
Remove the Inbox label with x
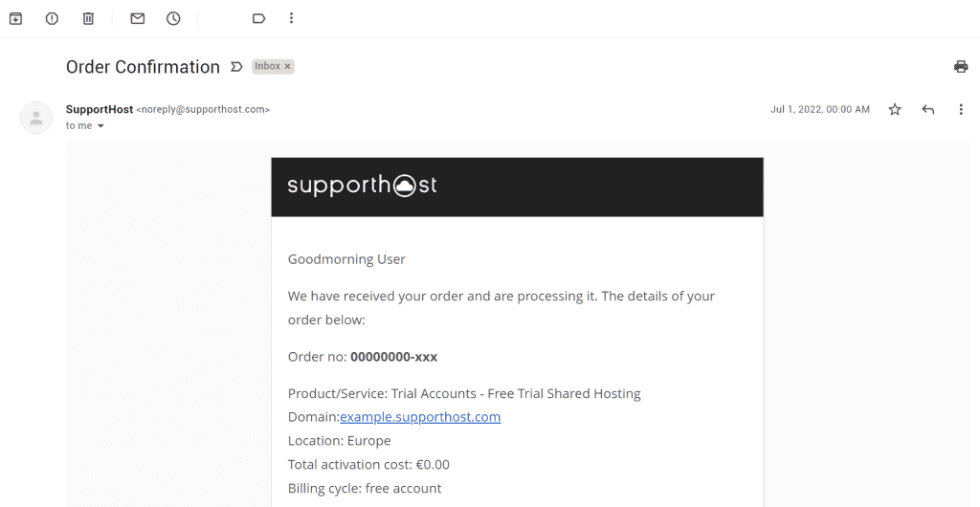click(x=287, y=66)
